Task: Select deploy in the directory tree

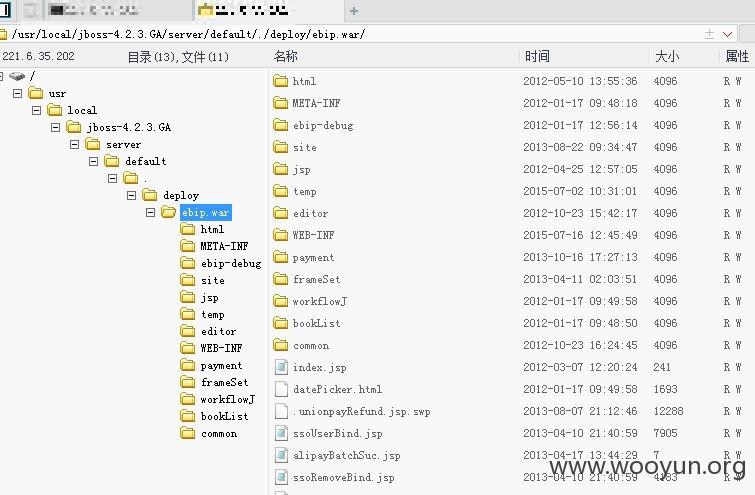Action: [x=181, y=195]
